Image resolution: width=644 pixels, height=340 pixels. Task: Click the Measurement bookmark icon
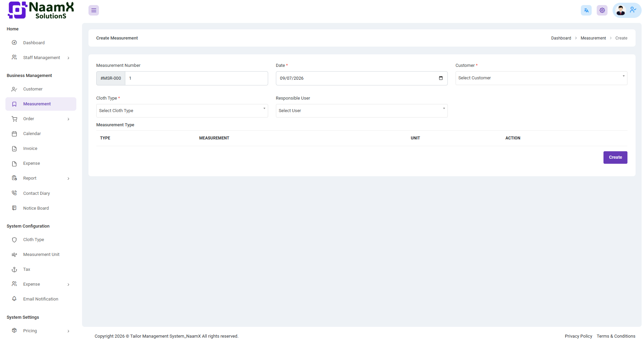14,104
